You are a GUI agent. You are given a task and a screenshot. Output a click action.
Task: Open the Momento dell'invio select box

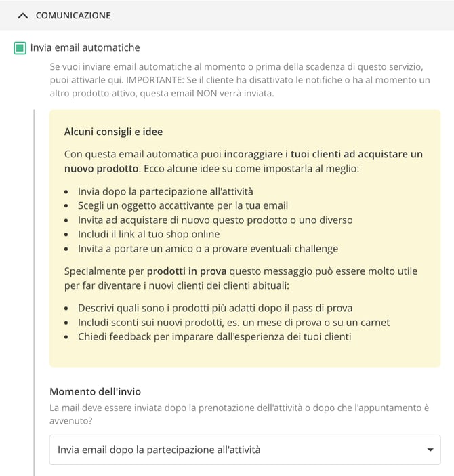(x=245, y=450)
